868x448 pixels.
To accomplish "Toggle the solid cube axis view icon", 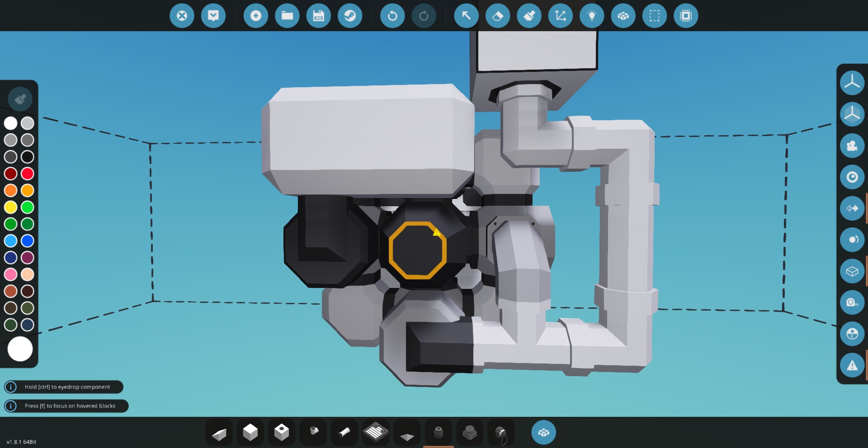I will (852, 114).
